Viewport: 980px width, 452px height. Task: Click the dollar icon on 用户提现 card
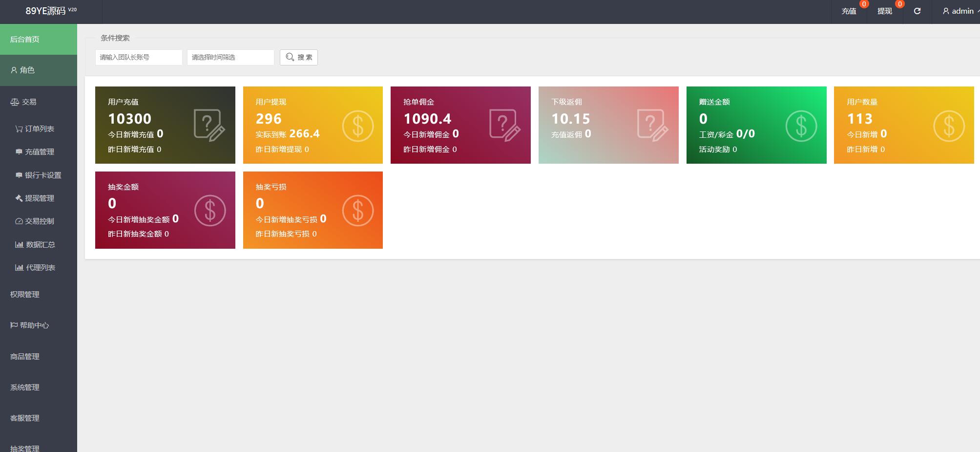click(x=358, y=126)
